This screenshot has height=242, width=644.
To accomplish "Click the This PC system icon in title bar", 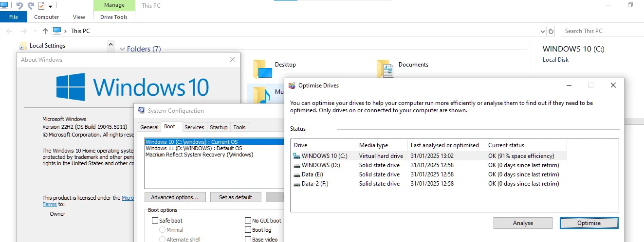I will (x=5, y=5).
